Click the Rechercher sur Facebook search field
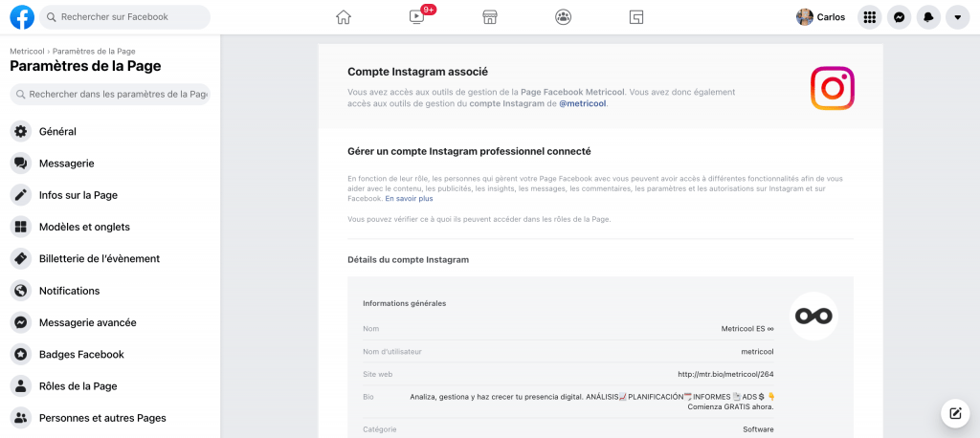 125,17
